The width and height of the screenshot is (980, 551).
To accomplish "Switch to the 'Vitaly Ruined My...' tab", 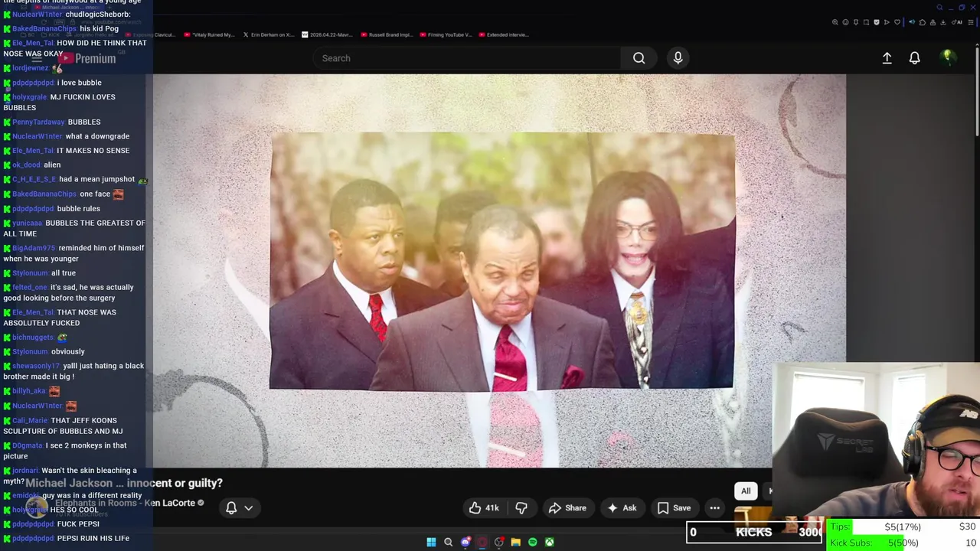I will pos(208,34).
